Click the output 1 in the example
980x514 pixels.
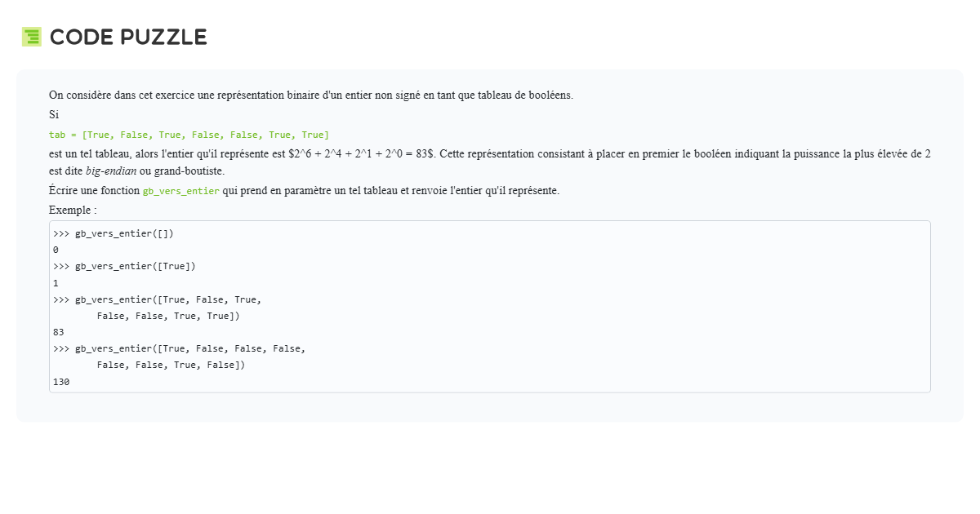click(x=56, y=283)
